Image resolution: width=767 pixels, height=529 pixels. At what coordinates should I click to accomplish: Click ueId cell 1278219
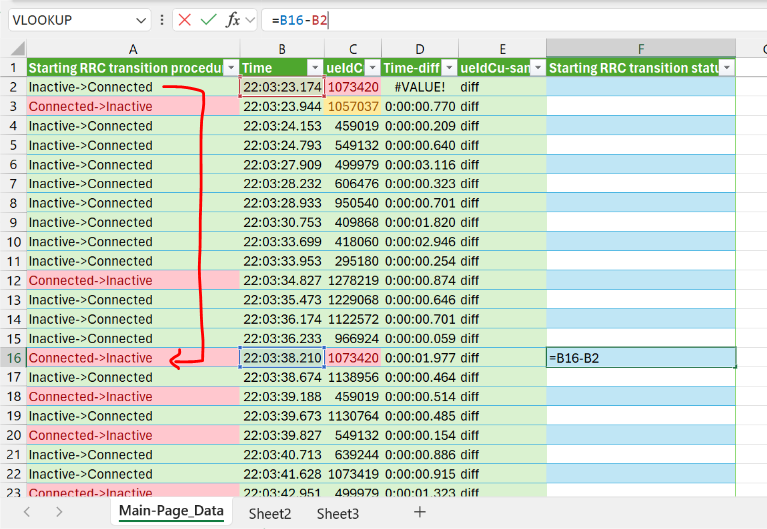[353, 280]
